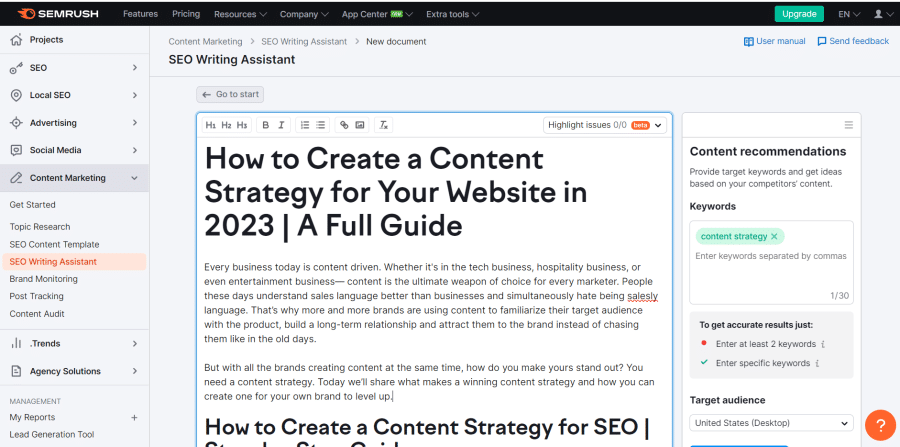This screenshot has width=900, height=447.
Task: Toggle bold formatting in editor
Action: (266, 125)
